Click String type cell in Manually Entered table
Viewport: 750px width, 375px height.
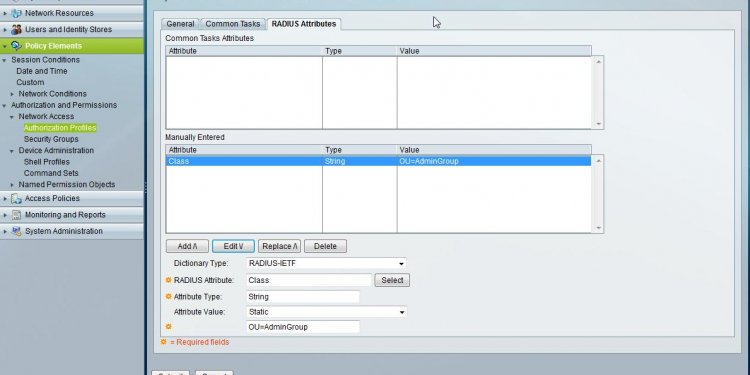click(x=335, y=162)
